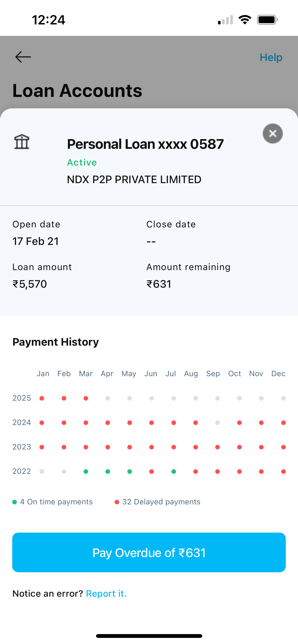Image resolution: width=298 pixels, height=644 pixels.
Task: Tap the Amount remaining ₹631 value
Action: point(159,284)
